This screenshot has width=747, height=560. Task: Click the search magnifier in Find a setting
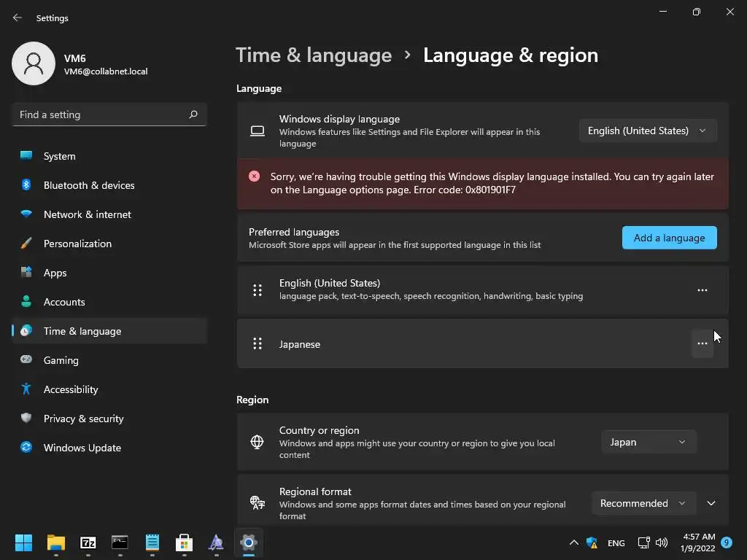[193, 114]
